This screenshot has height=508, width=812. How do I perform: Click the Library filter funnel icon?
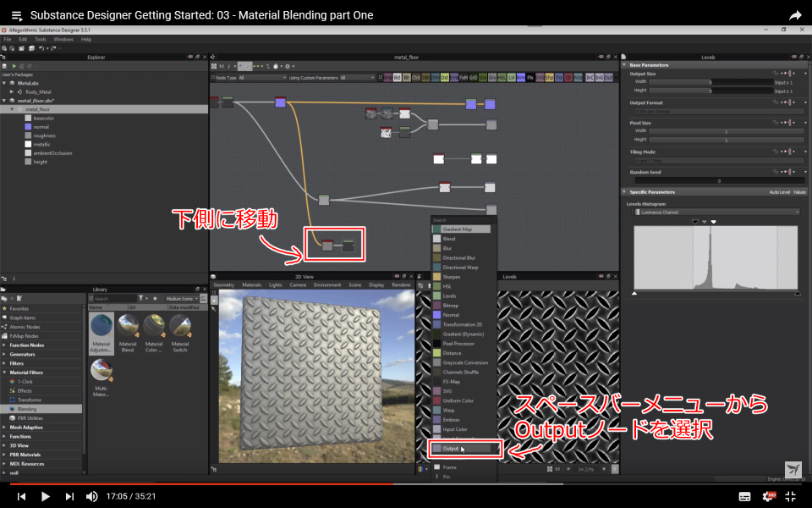pos(141,299)
